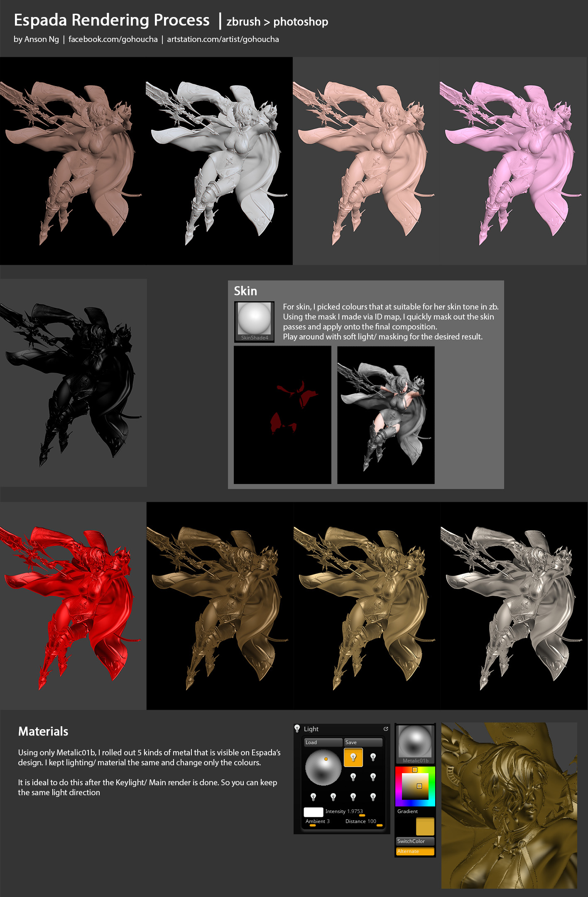Enable the bulb right of the orange light
588x897 pixels.
(373, 757)
